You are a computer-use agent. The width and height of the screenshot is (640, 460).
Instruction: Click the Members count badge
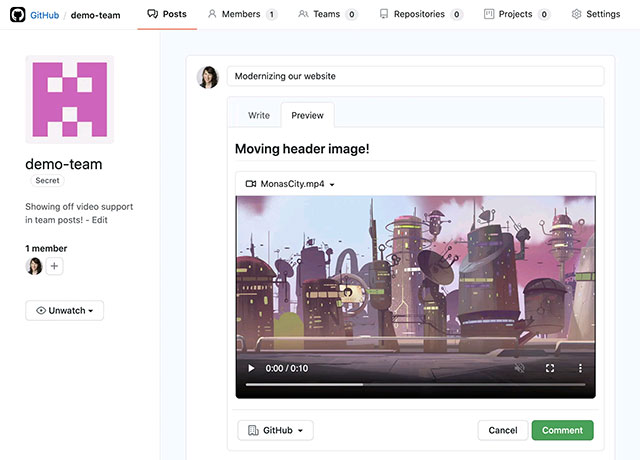coord(271,15)
